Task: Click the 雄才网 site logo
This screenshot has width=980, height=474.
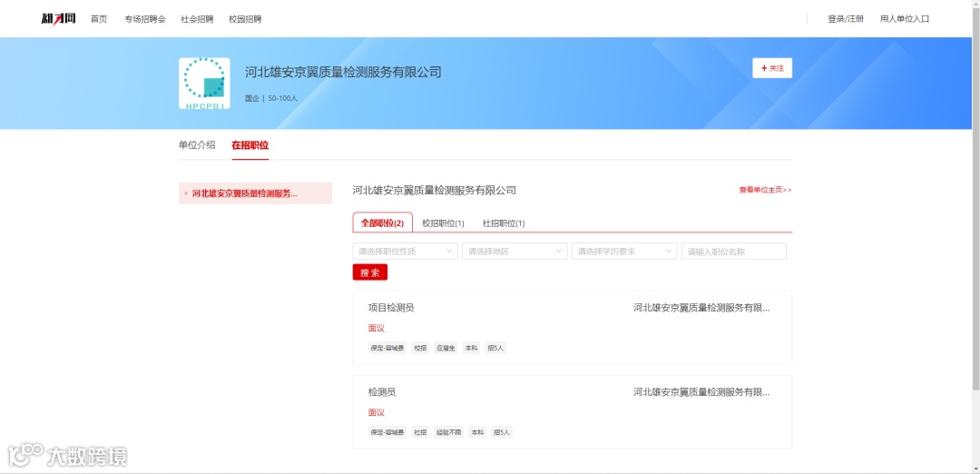Action: (58, 19)
